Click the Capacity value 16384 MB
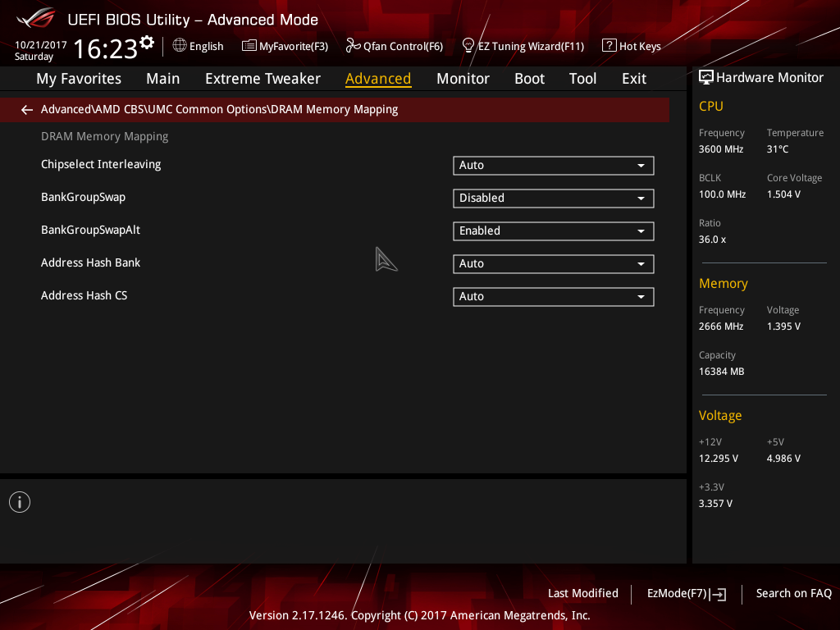The image size is (840, 630). pos(721,372)
